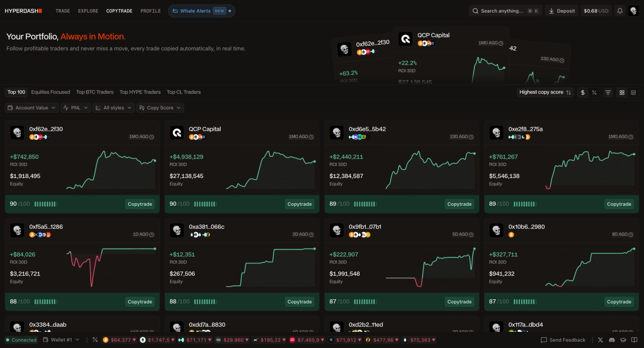Screen dimensions: 644x348
Task: Click the 0xf62e...2f30 card's ROI chart
Action: (x=111, y=170)
